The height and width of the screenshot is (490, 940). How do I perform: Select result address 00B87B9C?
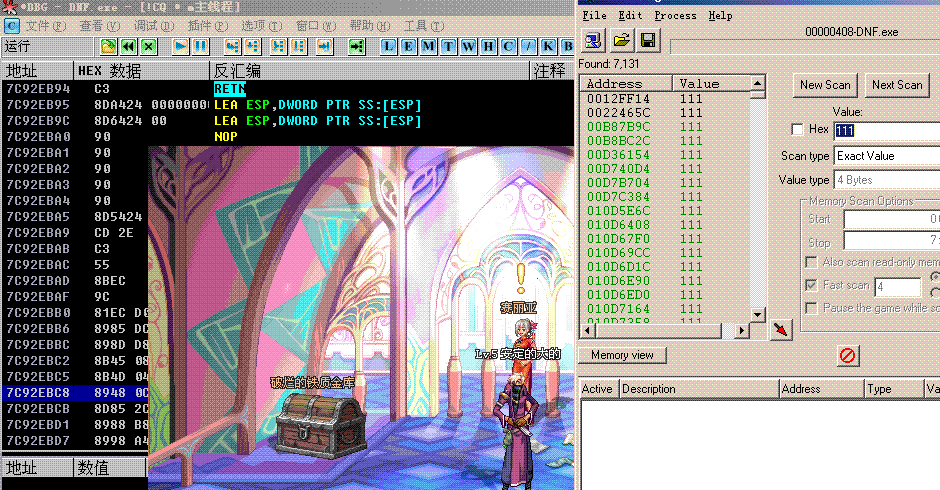click(x=618, y=127)
